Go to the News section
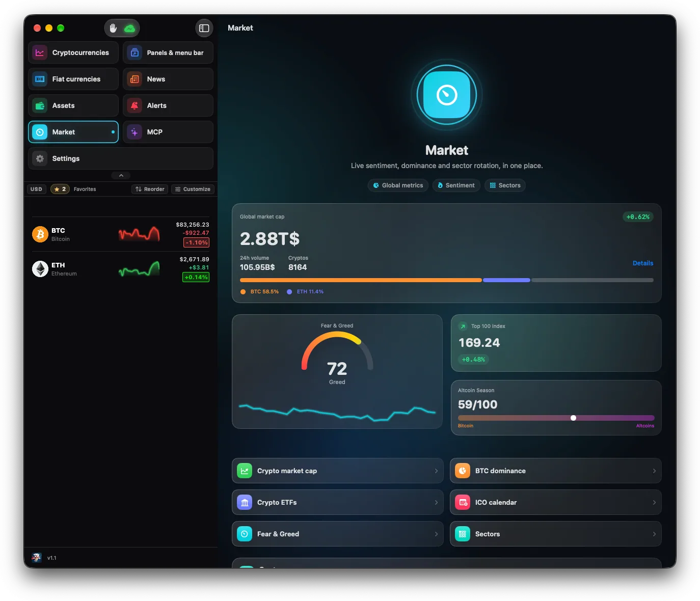Image resolution: width=700 pixels, height=601 pixels. [x=168, y=79]
